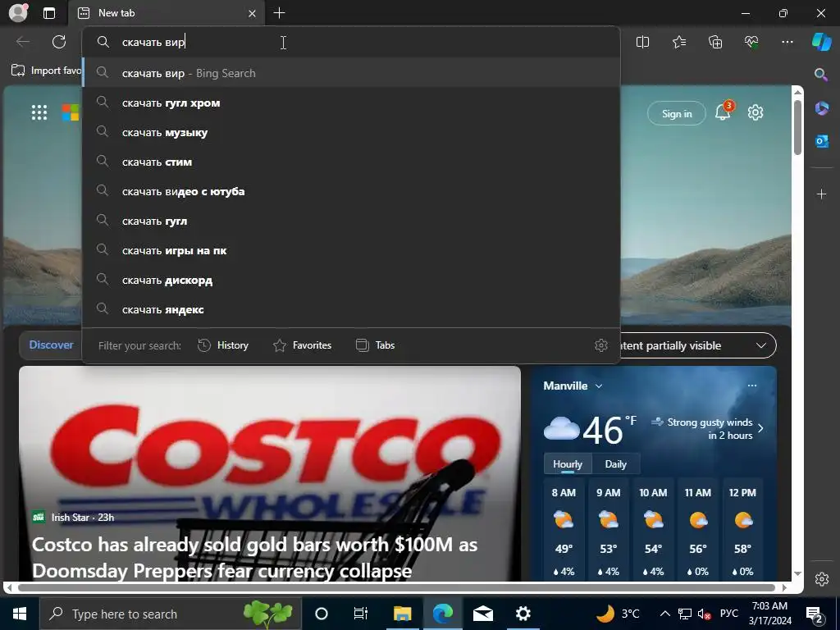
Task: Open the tab actions menu icon
Action: coord(48,13)
